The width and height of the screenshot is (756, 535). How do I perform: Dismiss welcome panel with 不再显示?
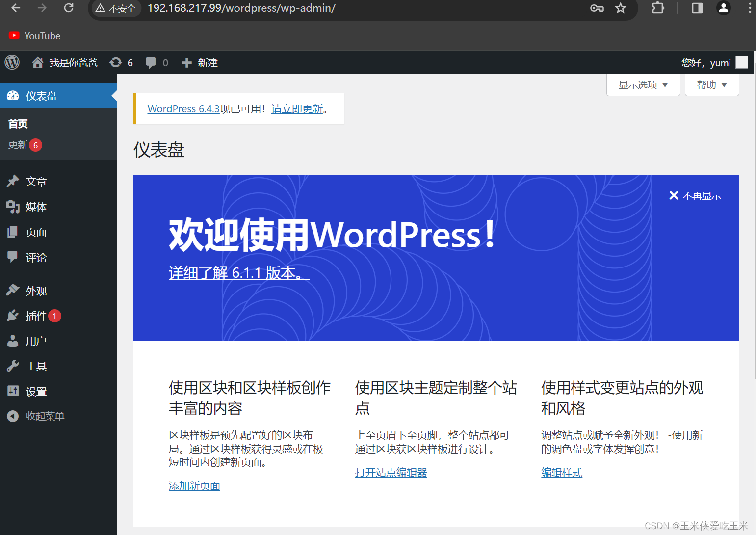coord(695,196)
